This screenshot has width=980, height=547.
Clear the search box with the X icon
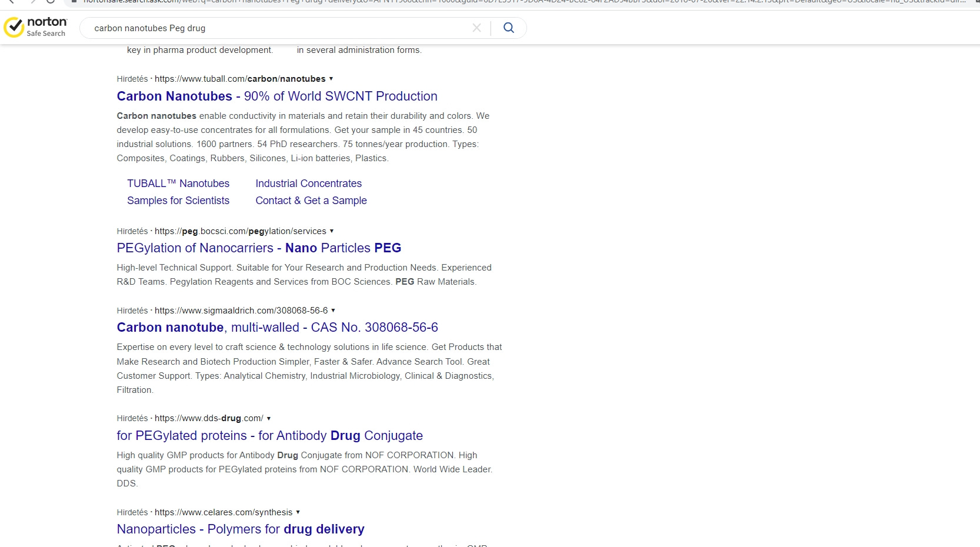pos(476,28)
